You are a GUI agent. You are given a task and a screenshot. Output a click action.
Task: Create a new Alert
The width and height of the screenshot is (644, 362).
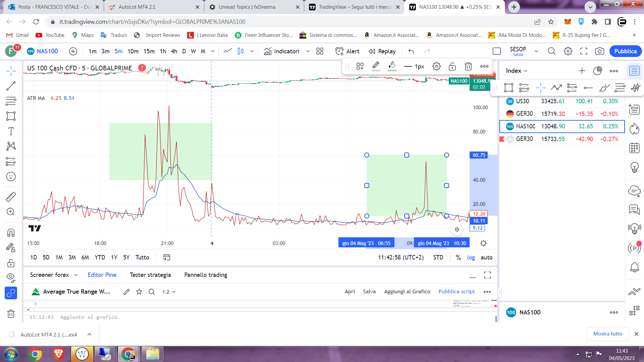[347, 51]
